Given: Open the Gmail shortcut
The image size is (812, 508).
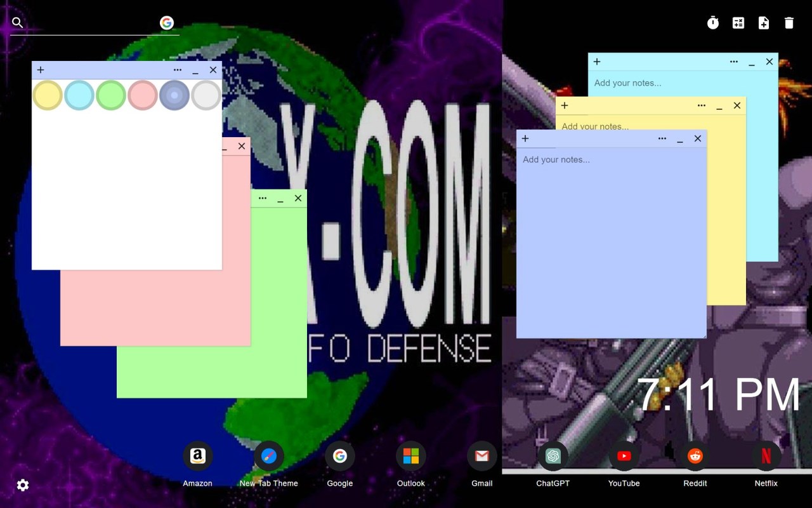Looking at the screenshot, I should (481, 464).
